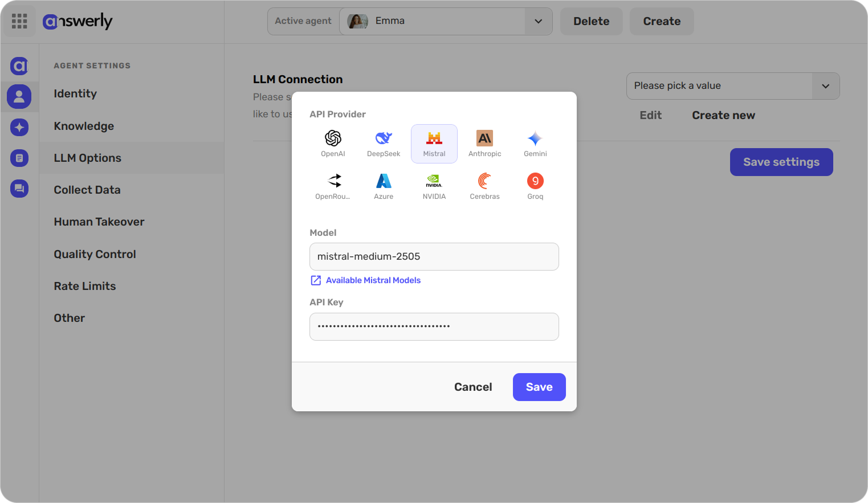The width and height of the screenshot is (868, 503).
Task: Click Edit LLM connection
Action: tap(650, 115)
